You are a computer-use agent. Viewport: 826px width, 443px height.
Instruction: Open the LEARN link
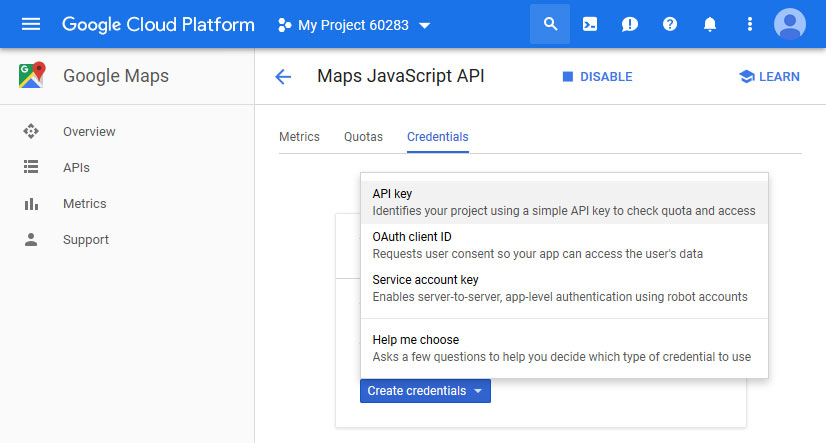769,77
